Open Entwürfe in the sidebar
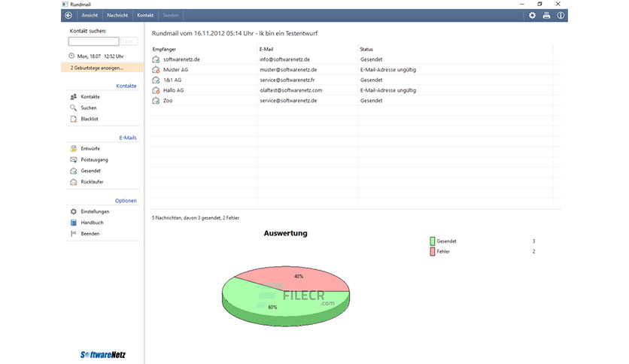Image resolution: width=629 pixels, height=364 pixels. click(90, 148)
